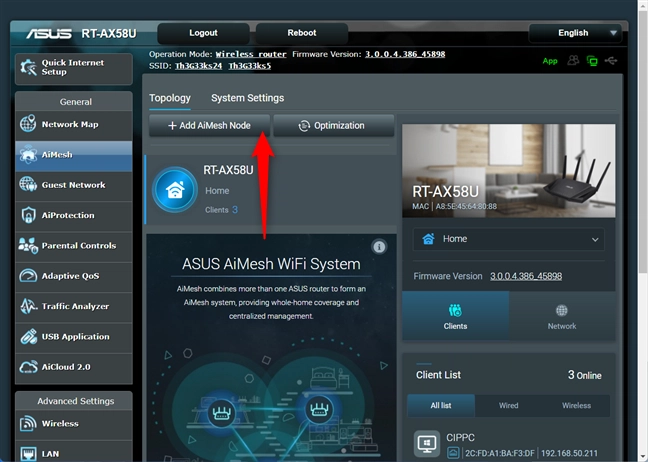Filter client list by Wireless
The width and height of the screenshot is (648, 462).
click(x=576, y=405)
